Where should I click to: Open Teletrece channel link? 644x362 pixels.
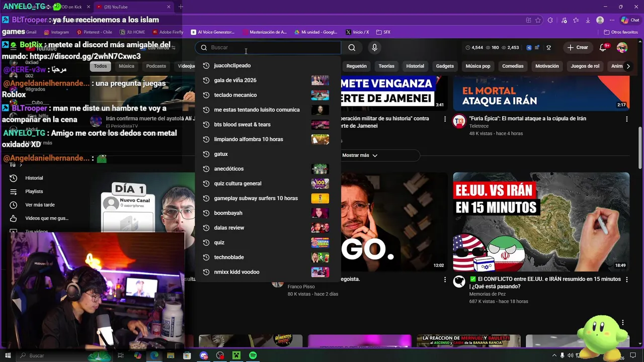[478, 126]
